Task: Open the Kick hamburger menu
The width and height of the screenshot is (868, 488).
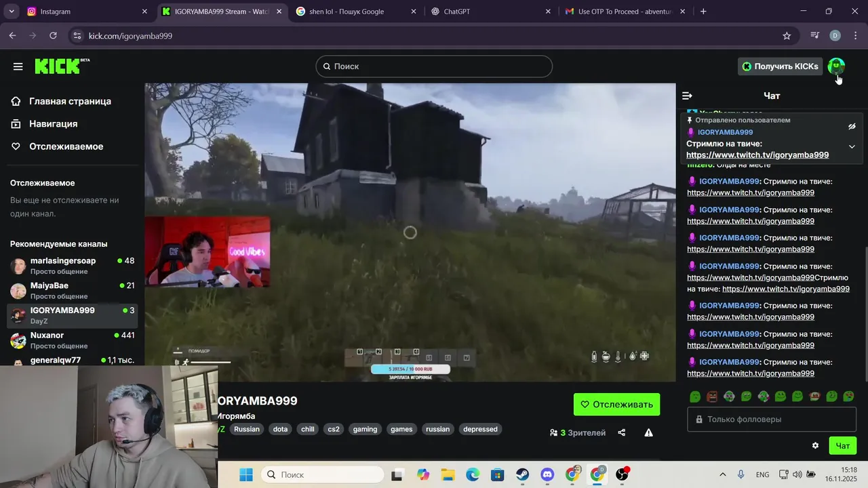Action: tap(18, 66)
